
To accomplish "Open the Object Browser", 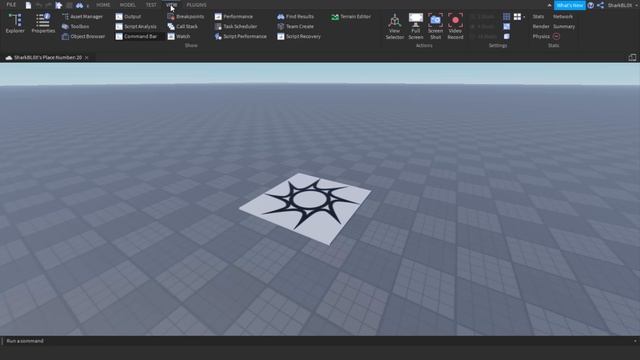I will click(83, 36).
